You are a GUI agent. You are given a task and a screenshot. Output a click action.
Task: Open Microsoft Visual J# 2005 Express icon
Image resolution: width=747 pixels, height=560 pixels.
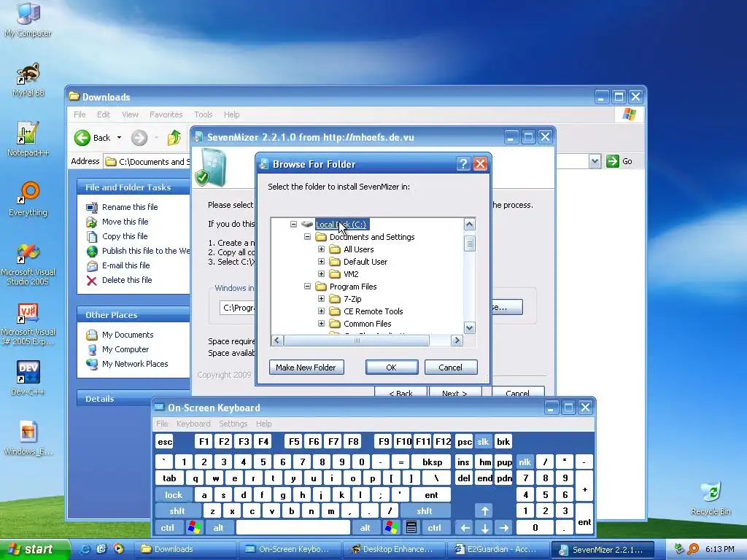pyautogui.click(x=28, y=324)
